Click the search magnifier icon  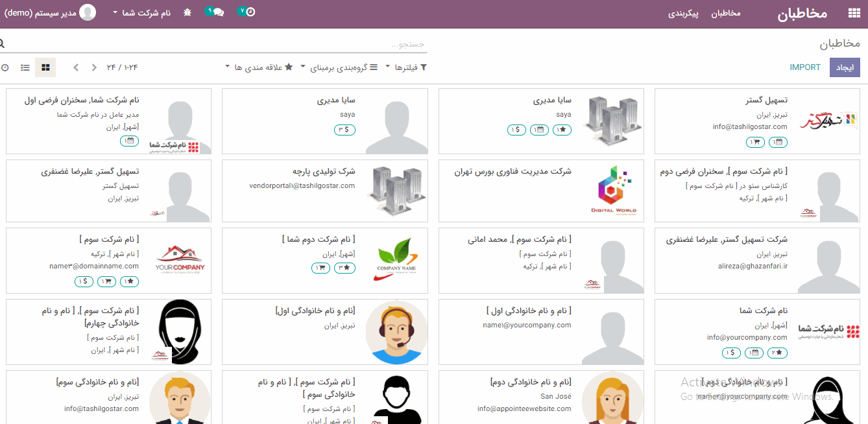point(2,43)
